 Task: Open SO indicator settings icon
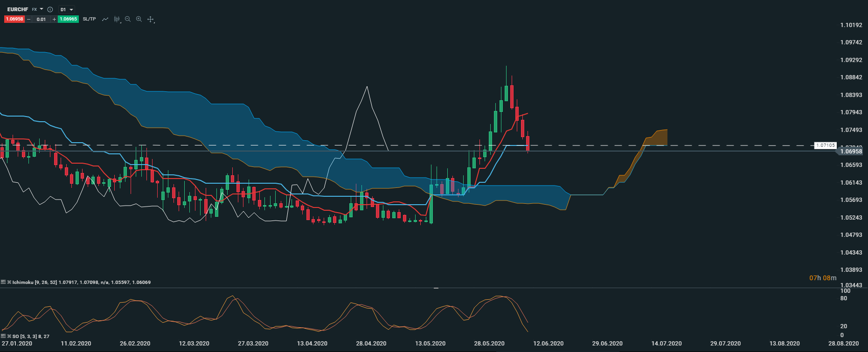(x=3, y=336)
